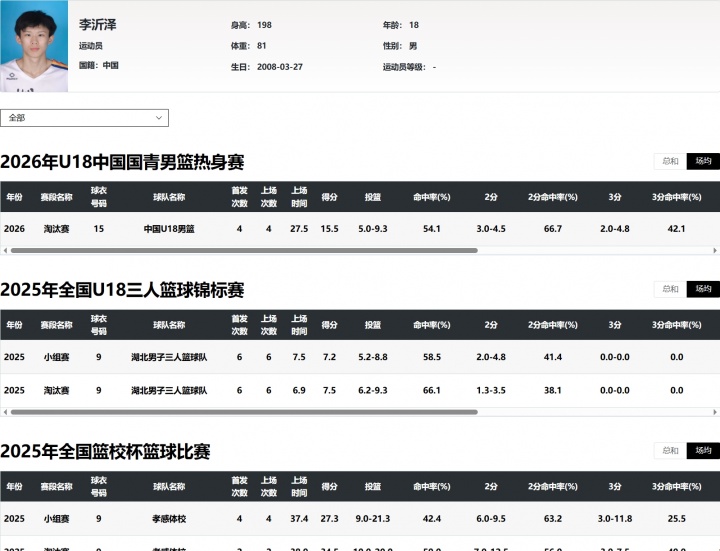Switch the 2026 U18热身赛 table to 总和
720x551 pixels.
(x=669, y=161)
